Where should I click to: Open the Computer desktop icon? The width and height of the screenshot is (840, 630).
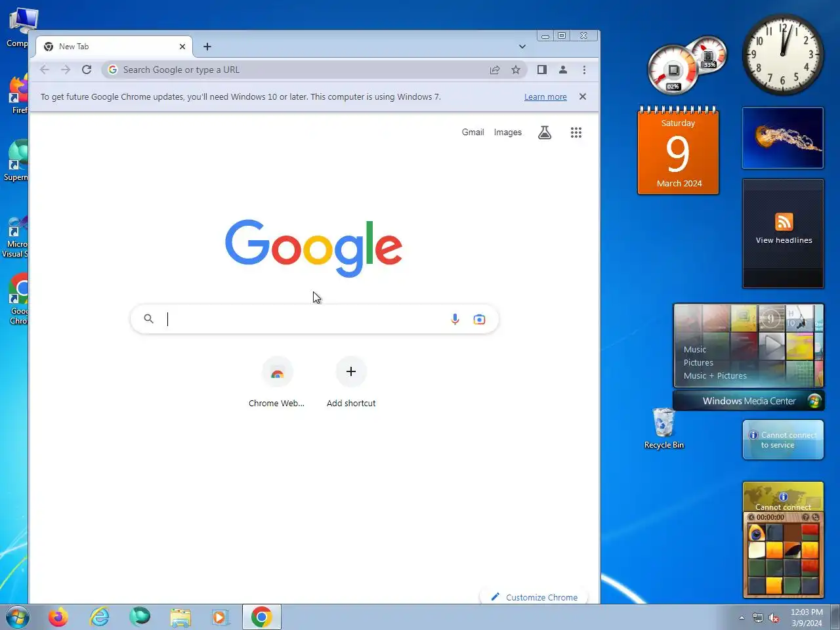click(18, 28)
